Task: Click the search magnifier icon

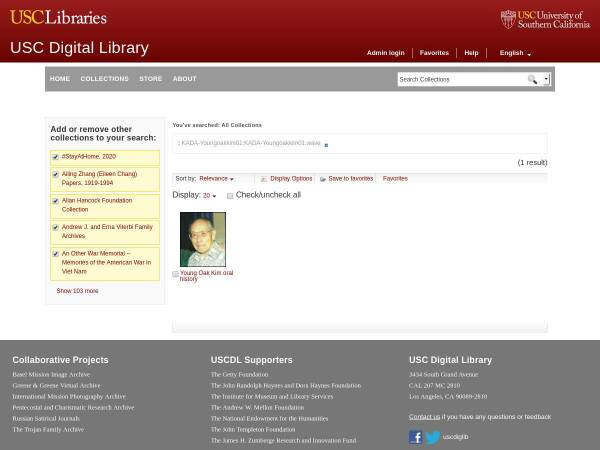Action: click(532, 79)
